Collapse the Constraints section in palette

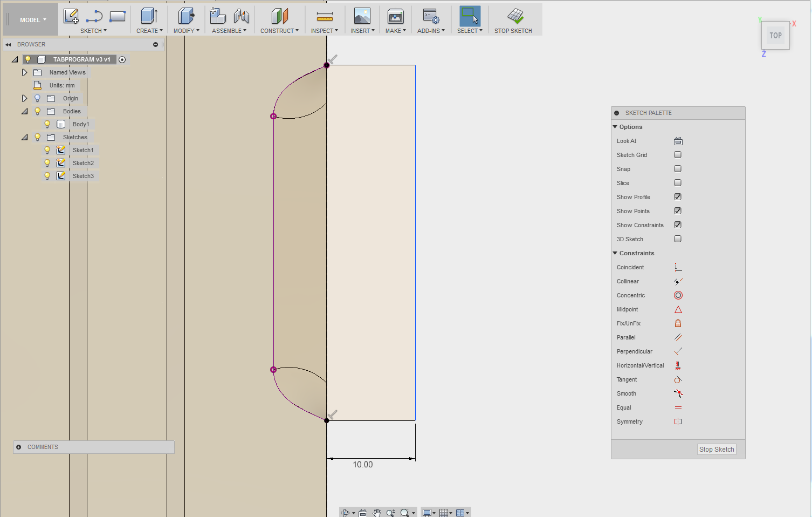click(615, 253)
